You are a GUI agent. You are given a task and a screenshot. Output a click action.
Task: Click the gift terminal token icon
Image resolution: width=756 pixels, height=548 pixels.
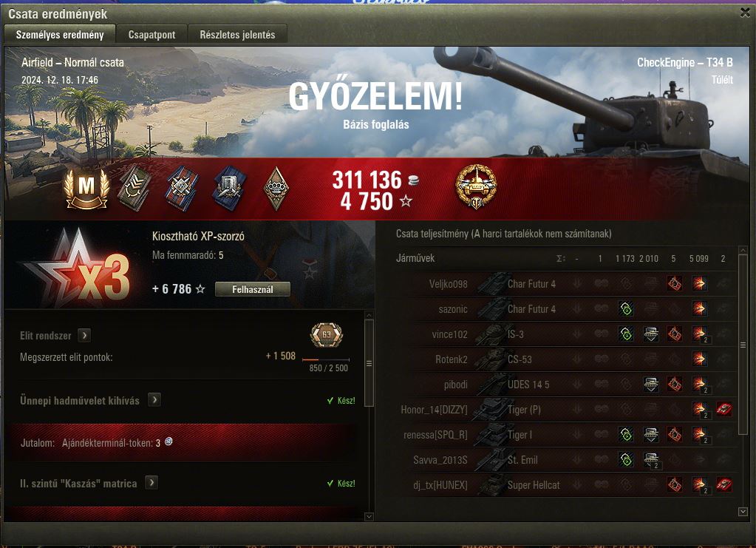(168, 442)
